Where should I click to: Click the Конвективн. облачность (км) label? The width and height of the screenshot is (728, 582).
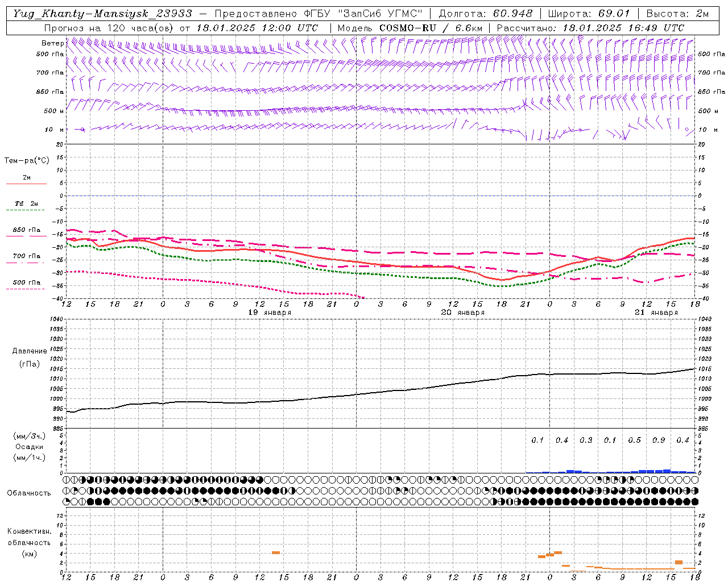point(29,542)
